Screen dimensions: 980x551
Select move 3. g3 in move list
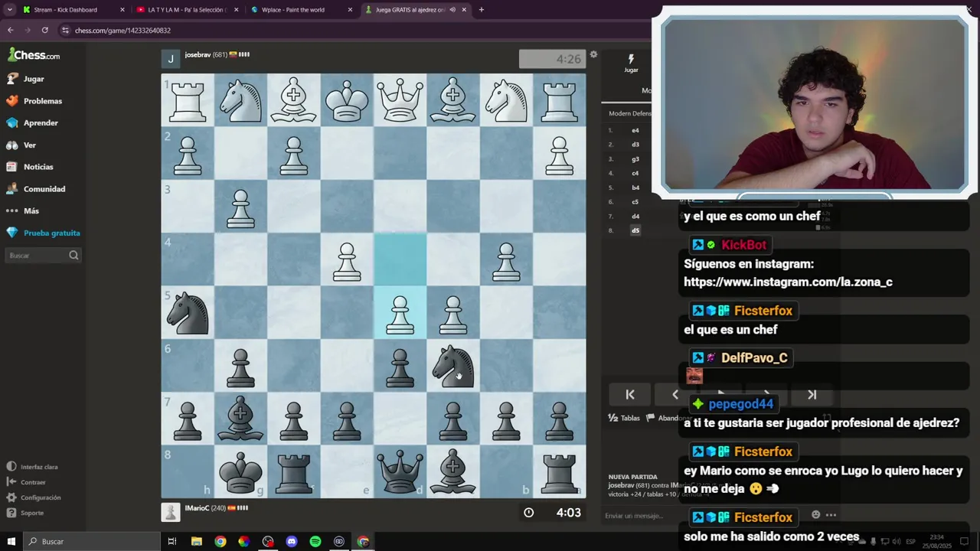[635, 159]
